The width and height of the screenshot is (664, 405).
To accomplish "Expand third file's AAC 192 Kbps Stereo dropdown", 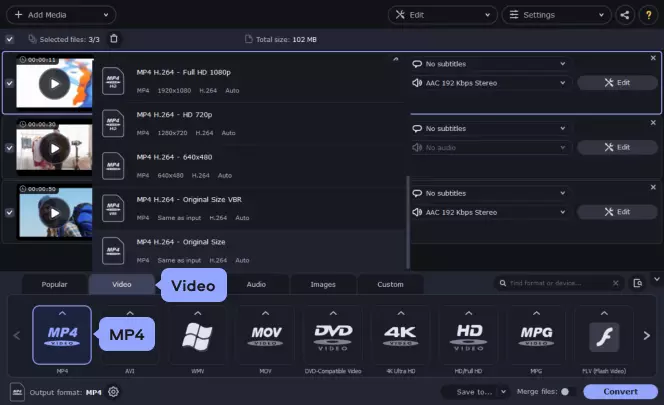I will click(x=489, y=212).
